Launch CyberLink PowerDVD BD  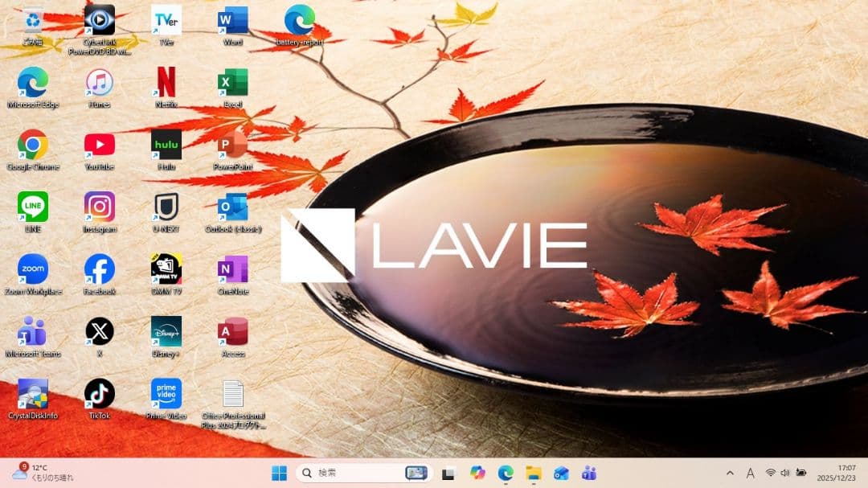(x=98, y=20)
